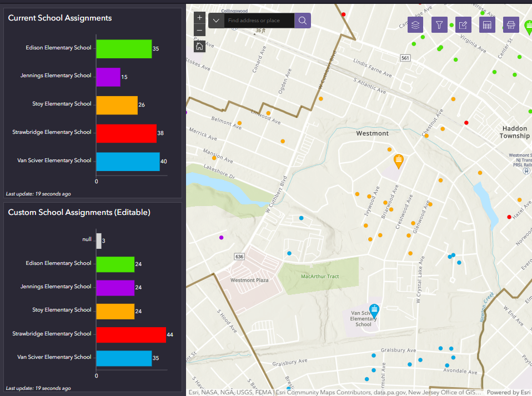
Task: Select the Stoy school marker in Westmont
Action: [398, 161]
